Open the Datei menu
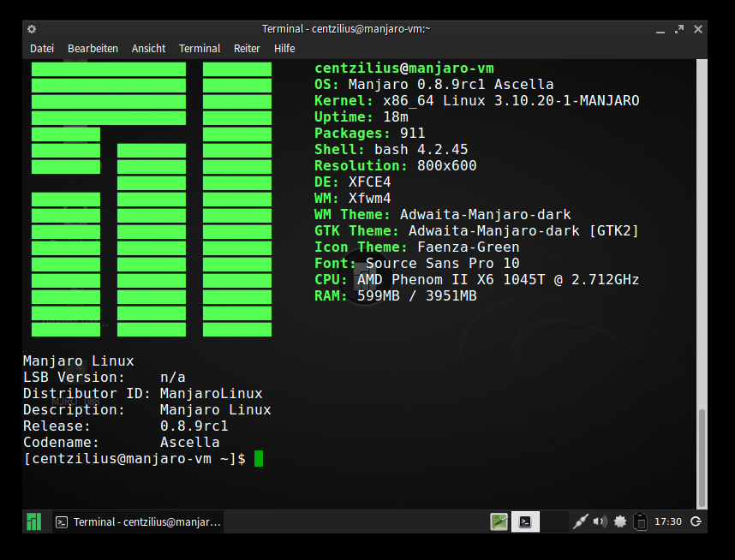This screenshot has height=560, width=735. (42, 49)
